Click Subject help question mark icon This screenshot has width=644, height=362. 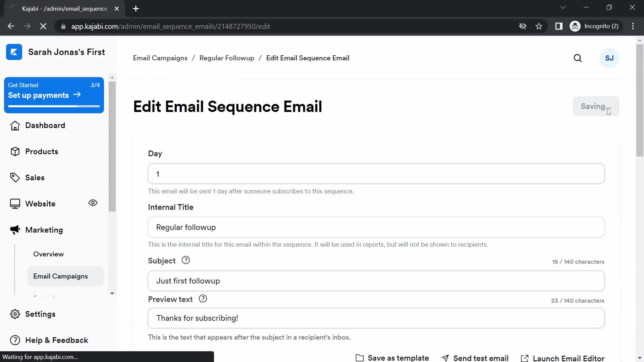(186, 260)
